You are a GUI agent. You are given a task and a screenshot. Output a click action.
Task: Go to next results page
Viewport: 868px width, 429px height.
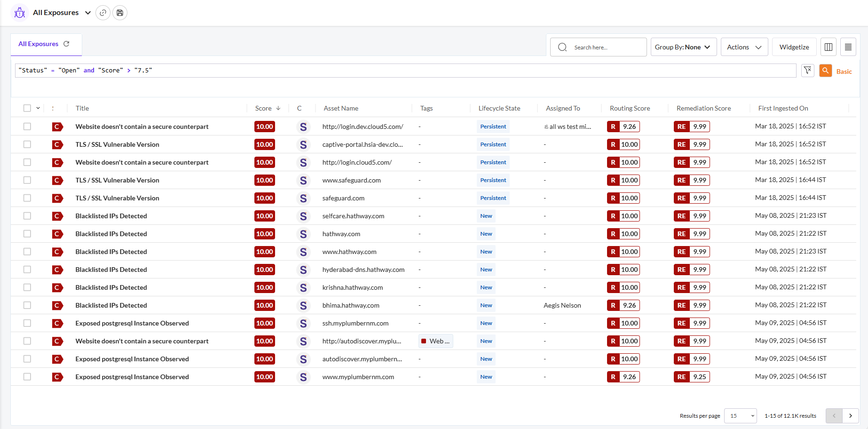[851, 416]
